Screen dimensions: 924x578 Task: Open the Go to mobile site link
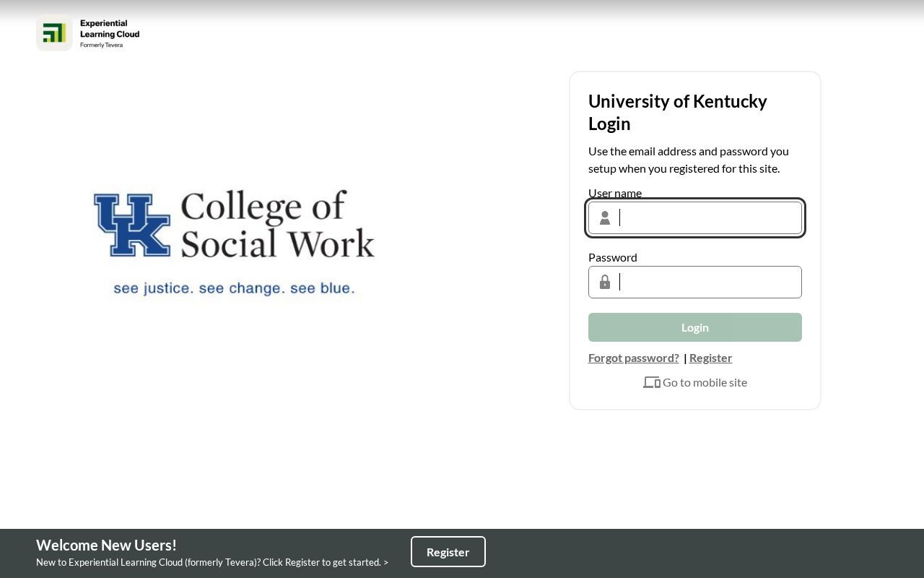705,382
